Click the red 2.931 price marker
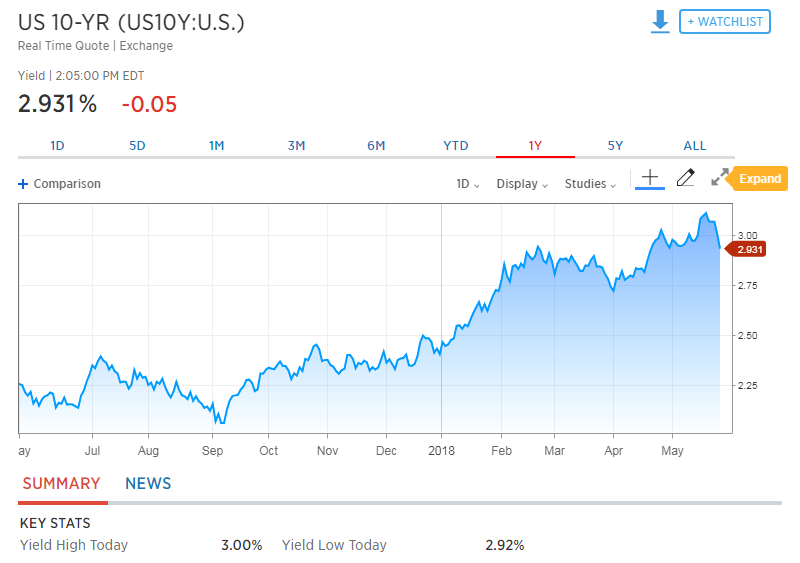 [x=750, y=249]
